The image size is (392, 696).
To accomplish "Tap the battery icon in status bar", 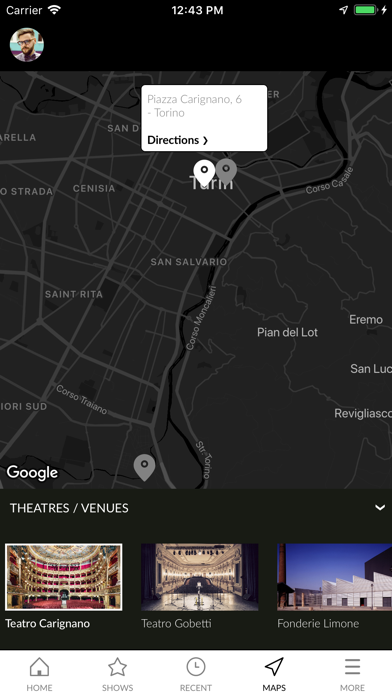I will pyautogui.click(x=365, y=10).
